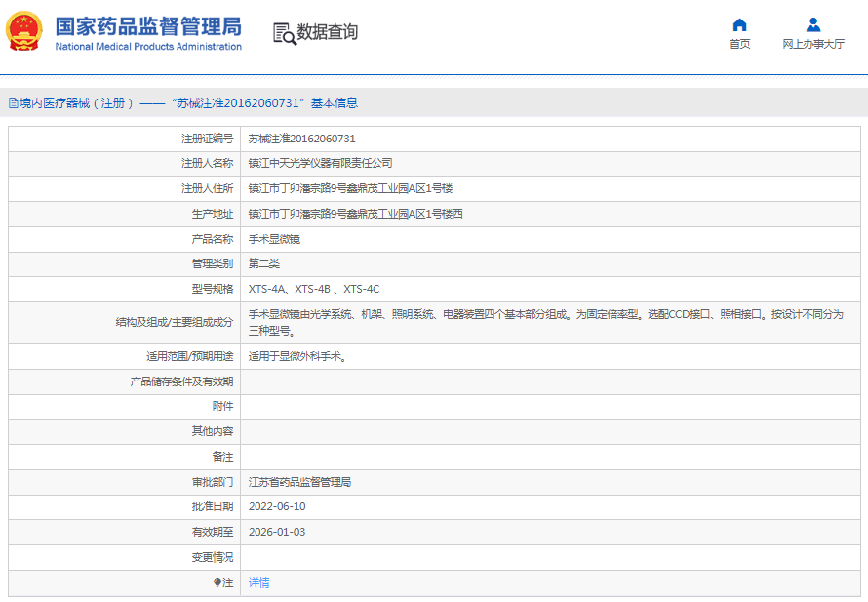This screenshot has width=868, height=602.
Task: Click the product name 手术显微镜 cell
Action: [x=275, y=239]
